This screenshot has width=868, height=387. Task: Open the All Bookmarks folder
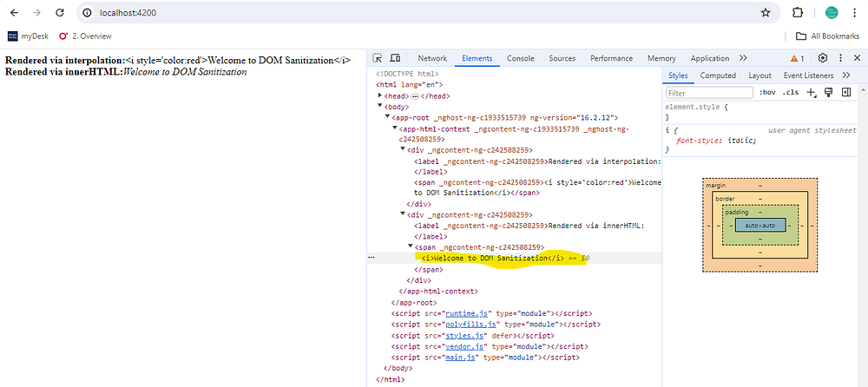click(x=827, y=36)
